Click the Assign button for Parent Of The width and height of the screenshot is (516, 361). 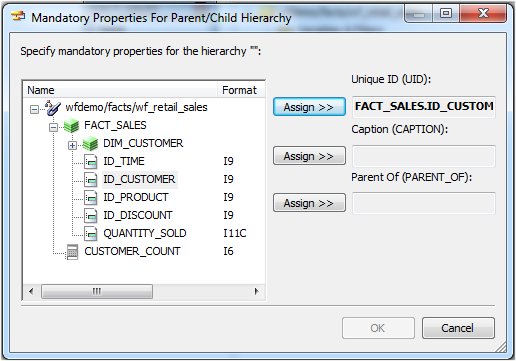point(309,203)
